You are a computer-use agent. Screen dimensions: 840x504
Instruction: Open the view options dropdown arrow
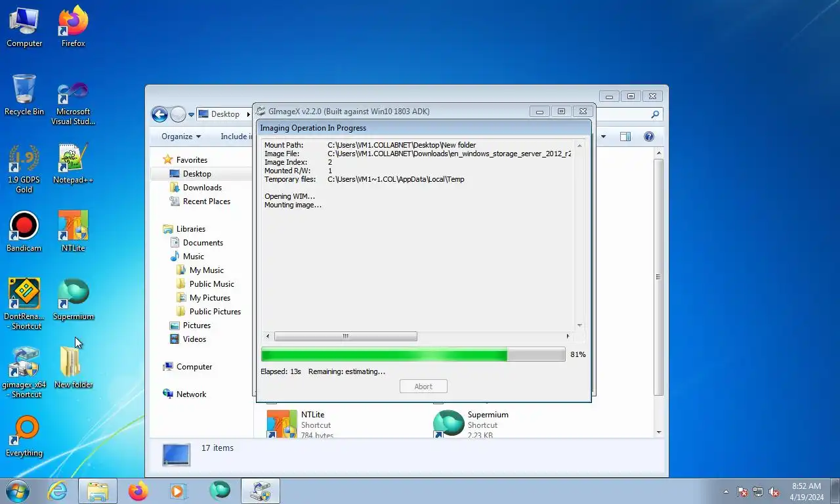tap(604, 136)
